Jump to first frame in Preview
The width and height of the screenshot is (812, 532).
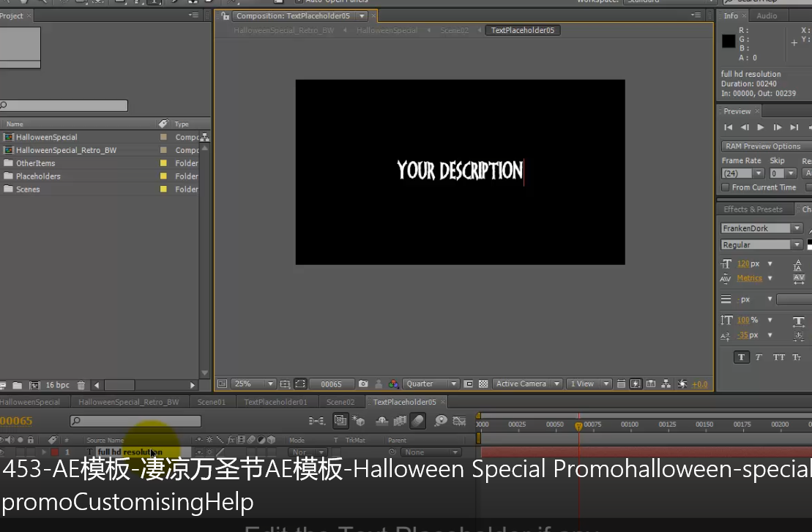click(728, 127)
